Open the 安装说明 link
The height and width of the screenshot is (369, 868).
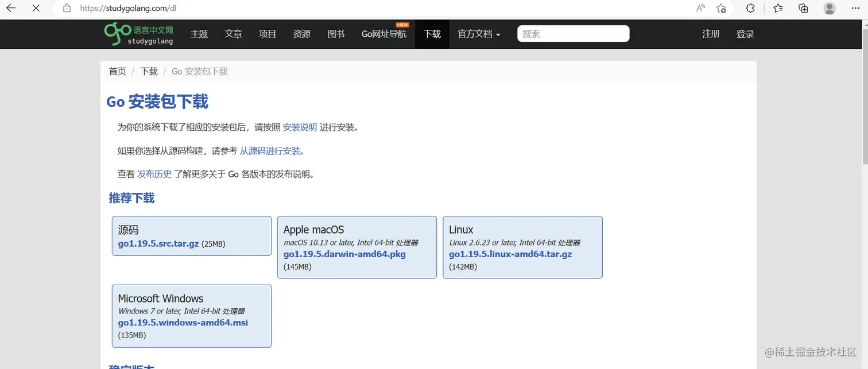[x=300, y=127]
